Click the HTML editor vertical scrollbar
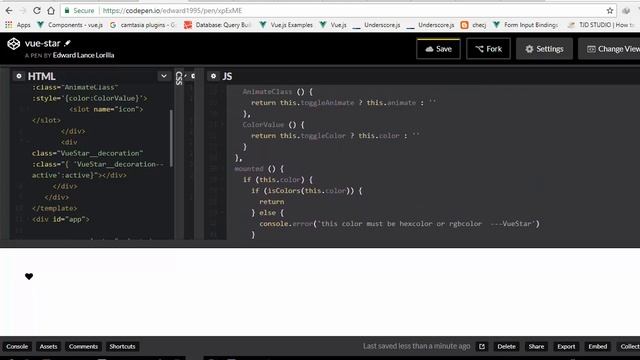 click(x=171, y=138)
